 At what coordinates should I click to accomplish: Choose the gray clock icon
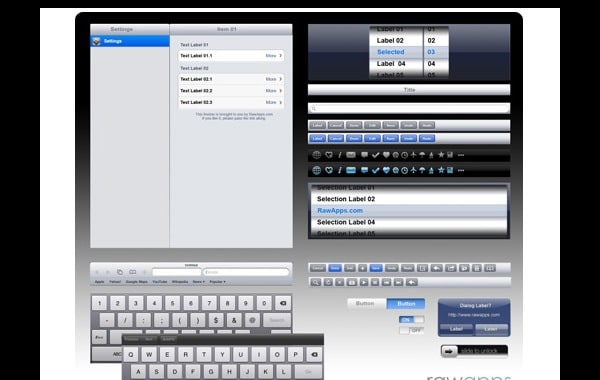[404, 155]
